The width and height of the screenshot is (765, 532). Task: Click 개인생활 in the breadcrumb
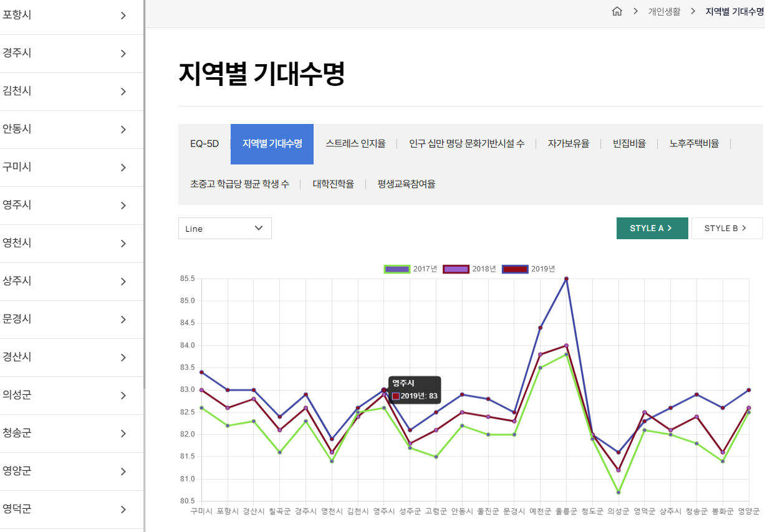point(664,11)
